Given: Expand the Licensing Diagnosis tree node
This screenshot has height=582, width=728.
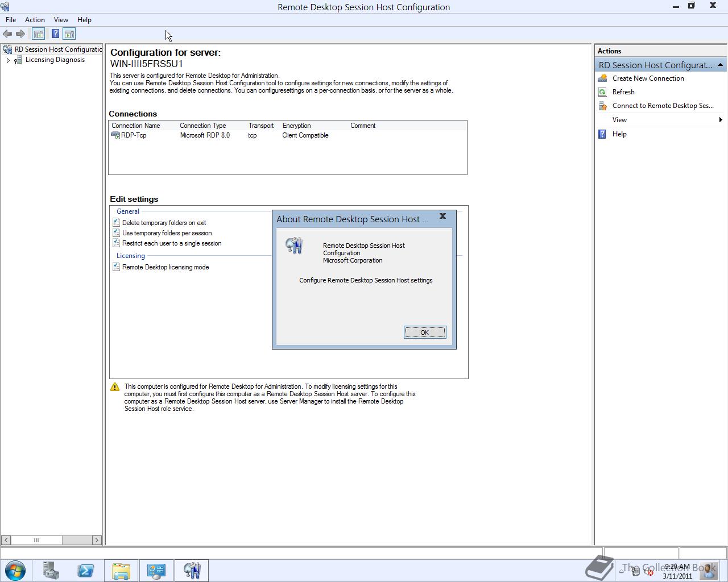Looking at the screenshot, I should coord(8,60).
